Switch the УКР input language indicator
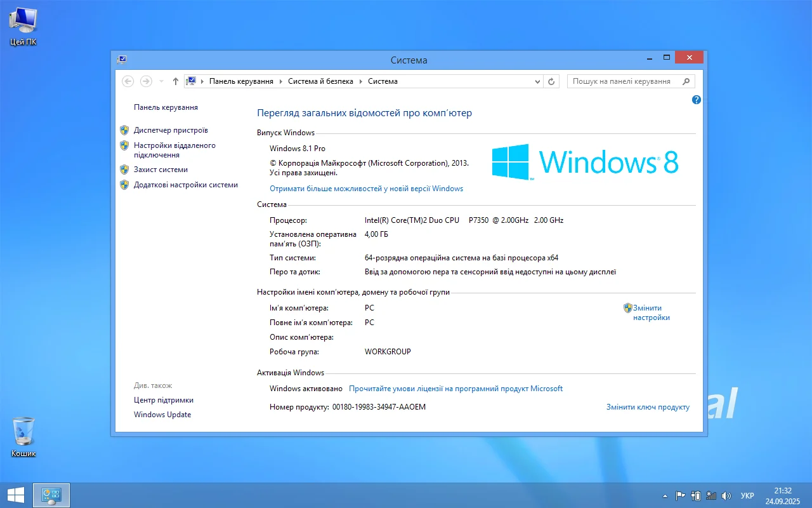Screen dimensions: 812x508 (747, 496)
